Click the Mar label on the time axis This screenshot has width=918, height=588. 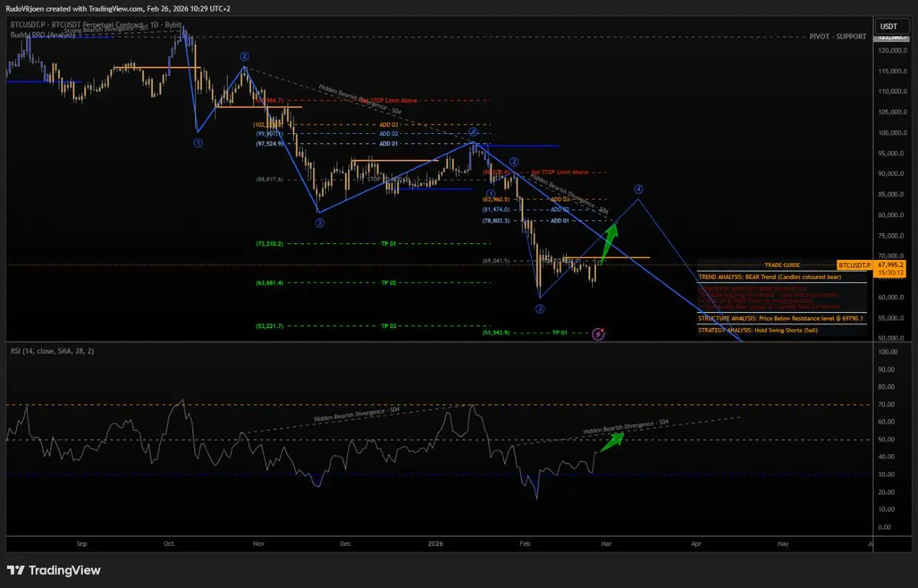(x=607, y=544)
